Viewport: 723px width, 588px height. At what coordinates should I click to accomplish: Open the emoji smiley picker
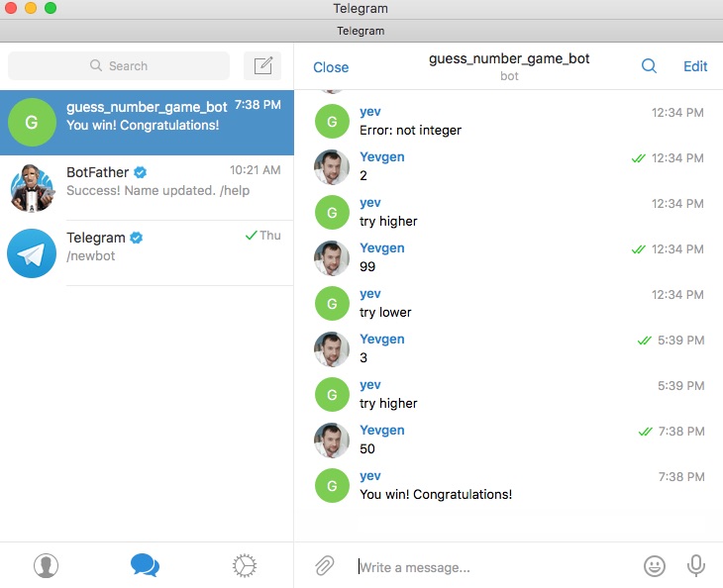(x=655, y=566)
